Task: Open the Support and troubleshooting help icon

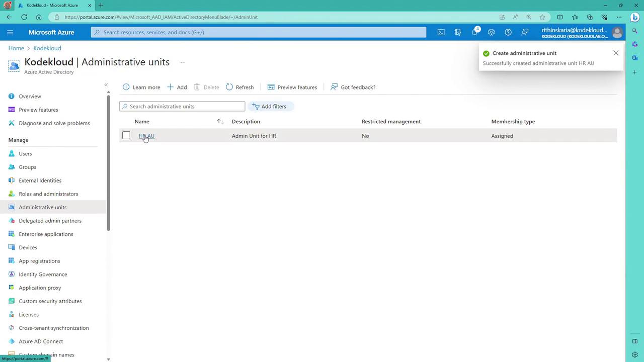Action: coord(508,32)
